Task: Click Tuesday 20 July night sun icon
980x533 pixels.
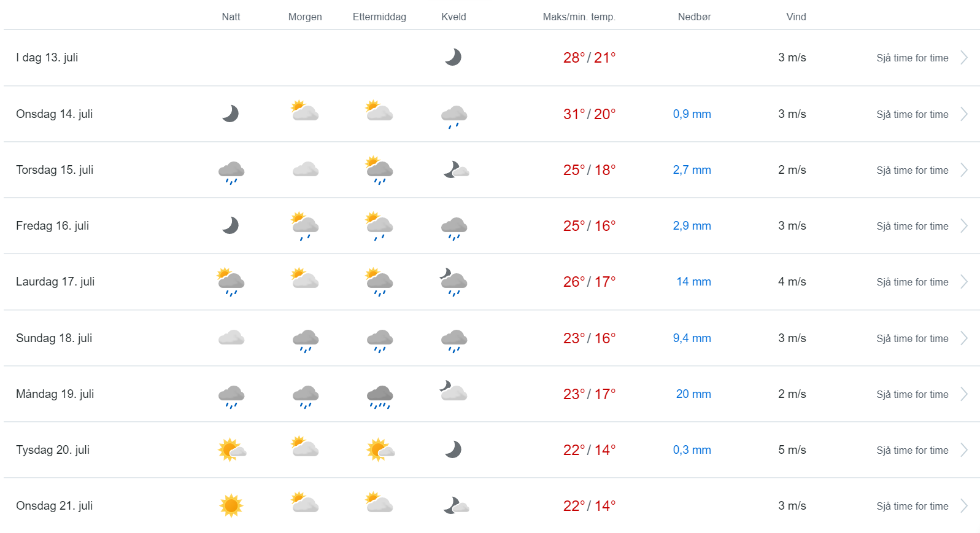Action: 231,450
